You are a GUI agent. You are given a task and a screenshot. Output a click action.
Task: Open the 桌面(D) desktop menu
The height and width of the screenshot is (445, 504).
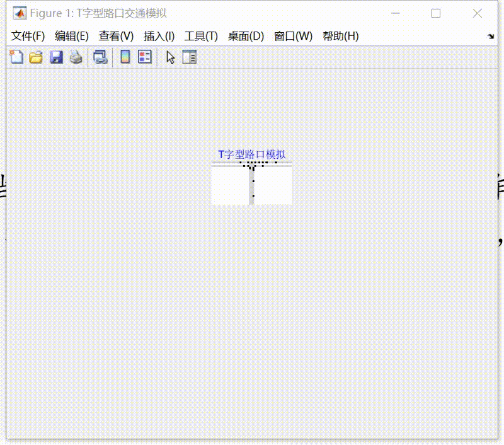point(245,36)
